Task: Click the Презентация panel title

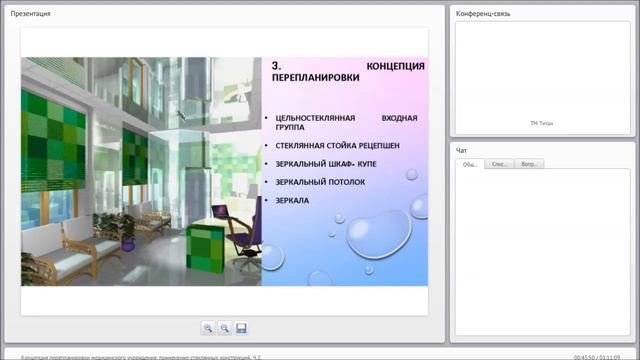Action: [31, 13]
